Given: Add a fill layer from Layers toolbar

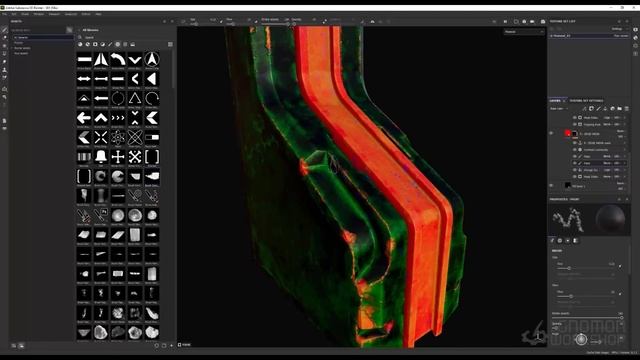Looking at the screenshot, I should (605, 109).
